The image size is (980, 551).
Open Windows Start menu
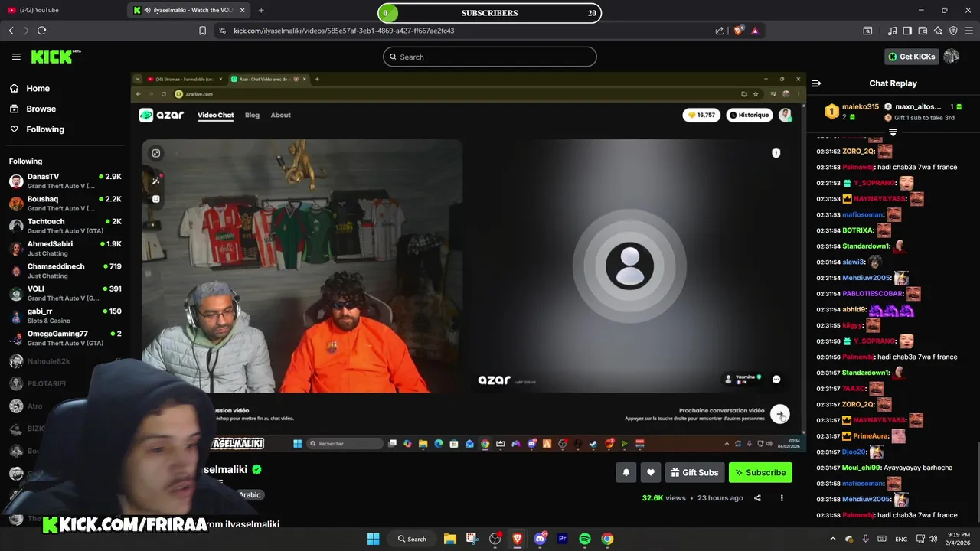pyautogui.click(x=373, y=539)
